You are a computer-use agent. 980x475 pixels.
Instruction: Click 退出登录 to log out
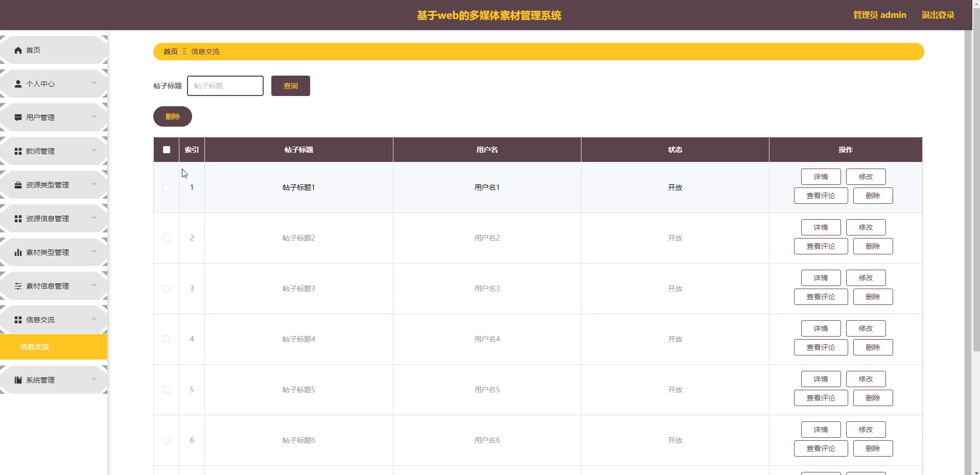tap(938, 15)
